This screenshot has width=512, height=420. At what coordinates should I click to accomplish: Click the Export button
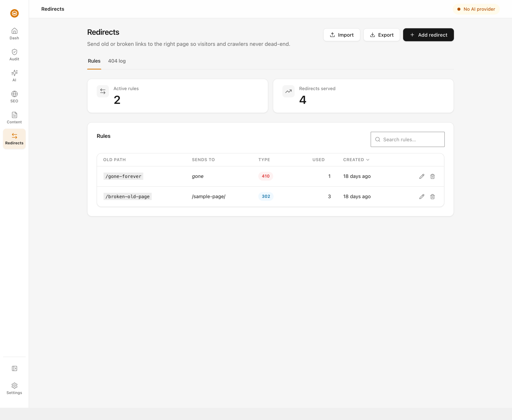(x=382, y=35)
